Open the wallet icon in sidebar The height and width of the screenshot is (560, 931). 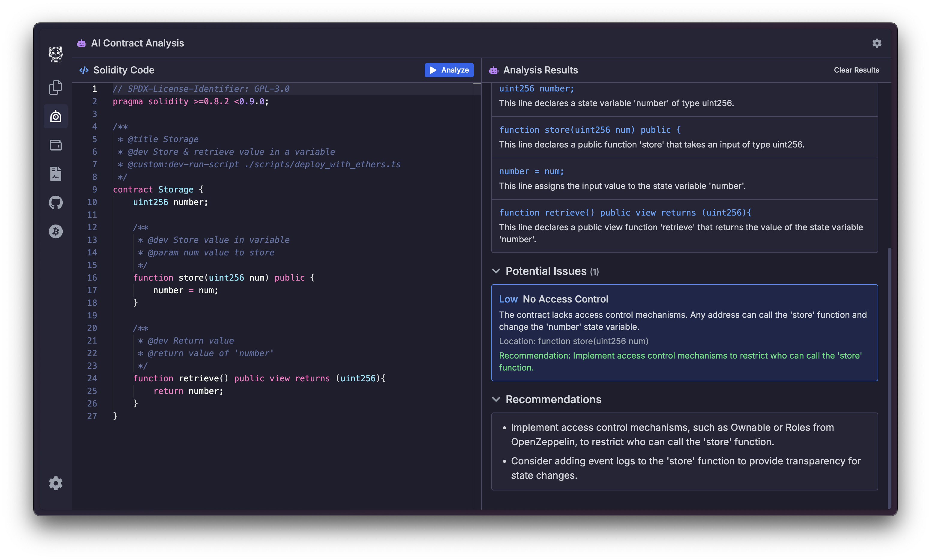pos(55,145)
